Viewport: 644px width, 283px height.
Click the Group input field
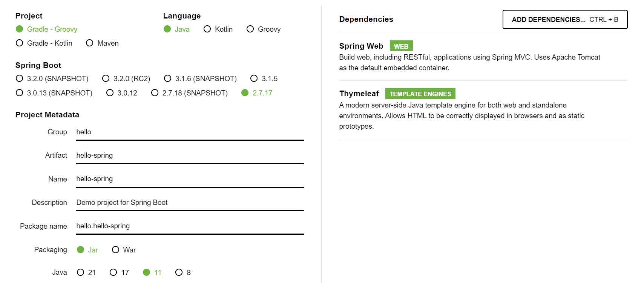[190, 132]
